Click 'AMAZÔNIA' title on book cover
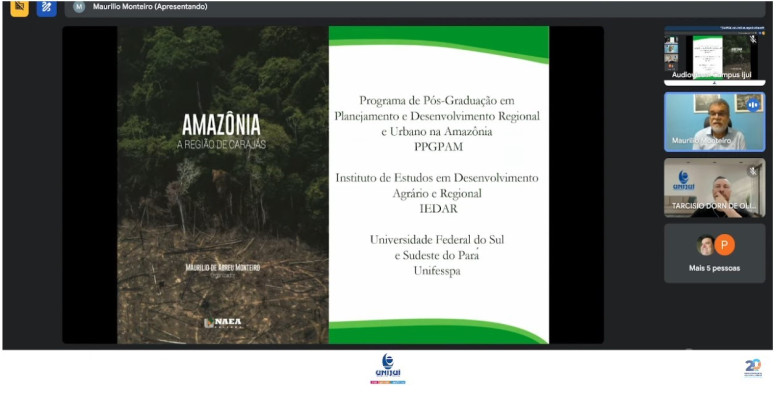 tap(221, 125)
